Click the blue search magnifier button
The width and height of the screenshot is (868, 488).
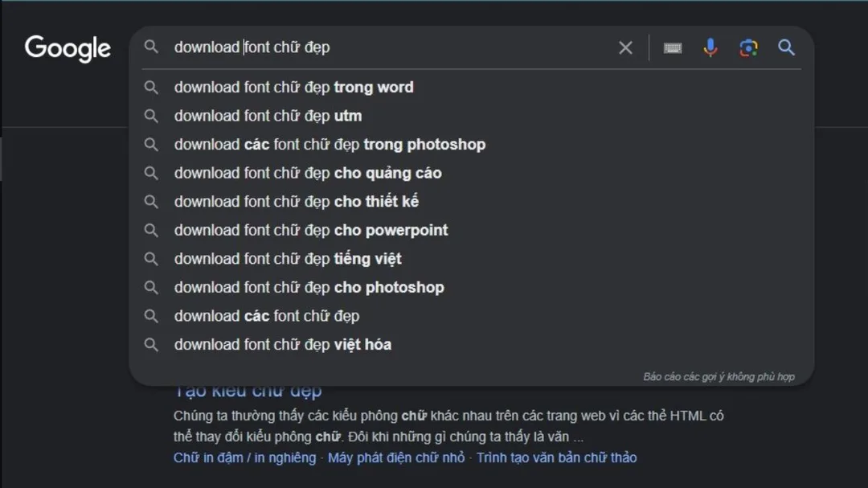point(787,47)
